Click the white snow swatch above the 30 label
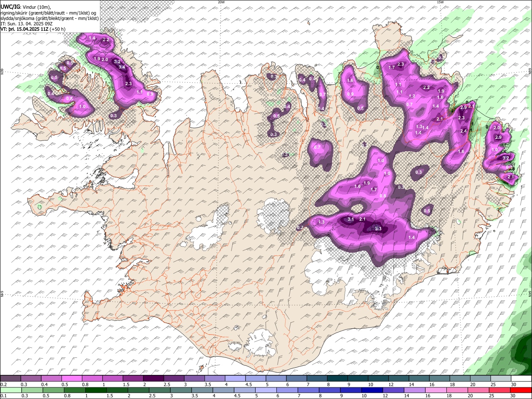Screen dimensions: 532x399 click(522, 379)
